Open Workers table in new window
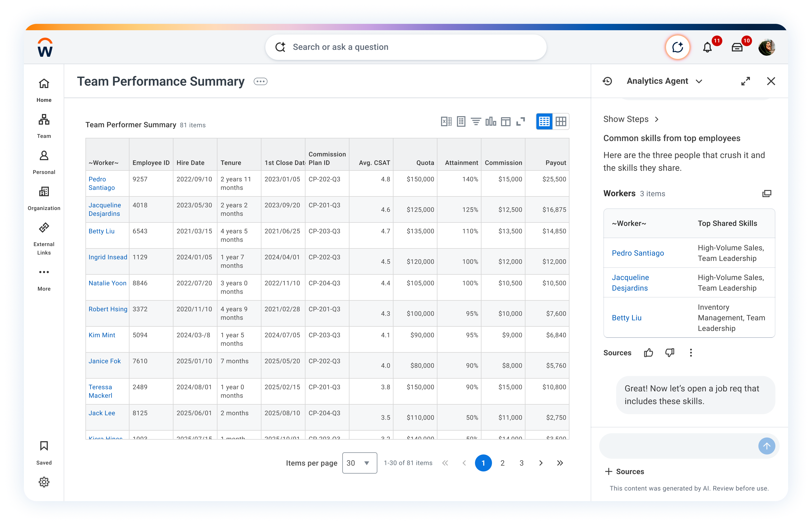Image resolution: width=812 pixels, height=525 pixels. coord(767,194)
